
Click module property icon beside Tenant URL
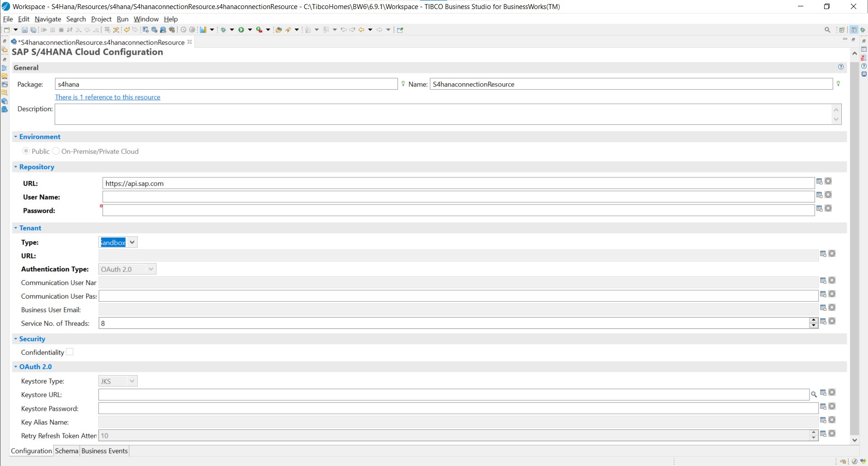pos(823,254)
